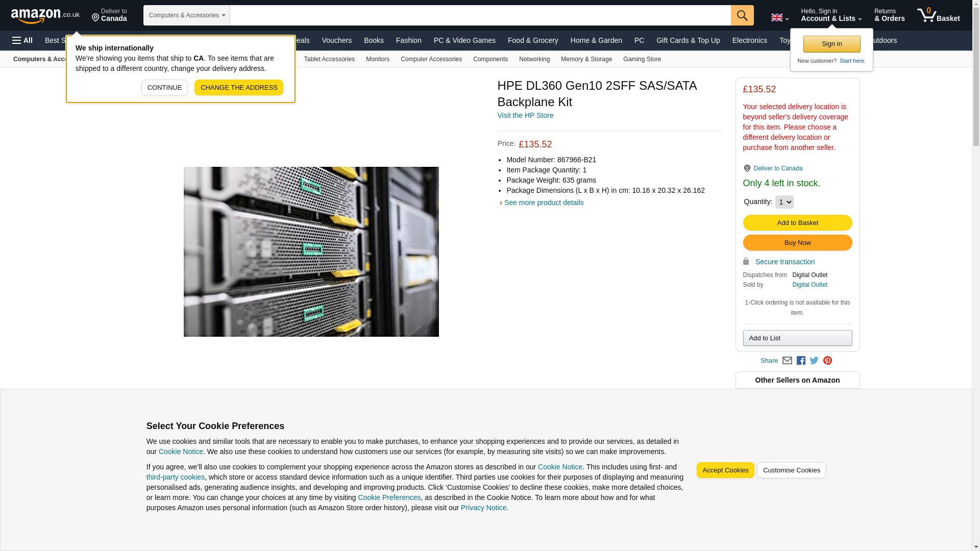The height and width of the screenshot is (551, 980).
Task: Open the Vouchers navigation item
Action: coord(336,40)
